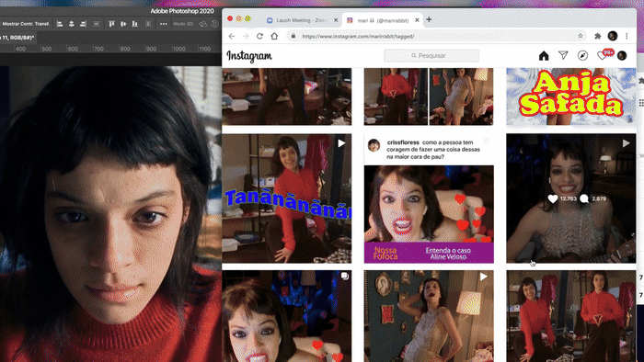Open the Anja Safada post thumbnail

coord(571,96)
